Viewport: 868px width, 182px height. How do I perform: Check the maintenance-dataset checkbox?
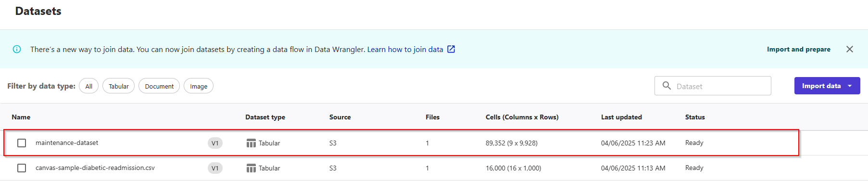coord(22,143)
